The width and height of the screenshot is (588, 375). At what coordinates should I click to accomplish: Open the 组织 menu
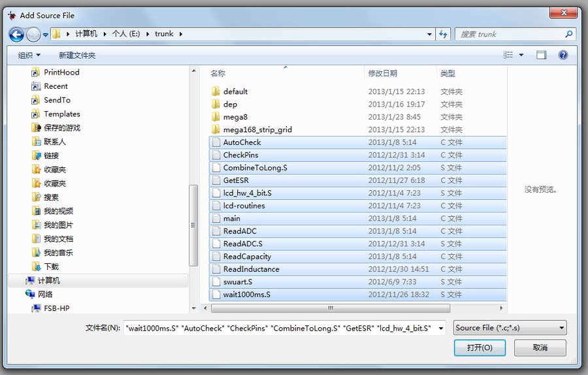(29, 56)
